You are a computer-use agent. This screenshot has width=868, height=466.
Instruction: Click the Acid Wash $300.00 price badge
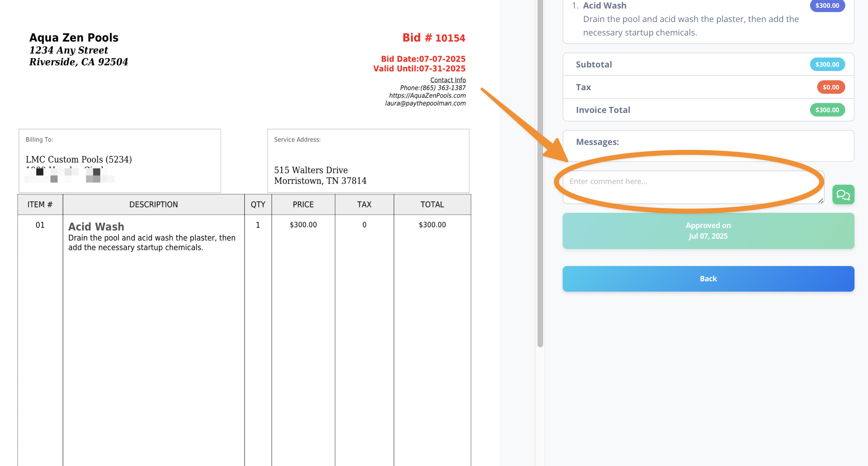[x=827, y=6]
